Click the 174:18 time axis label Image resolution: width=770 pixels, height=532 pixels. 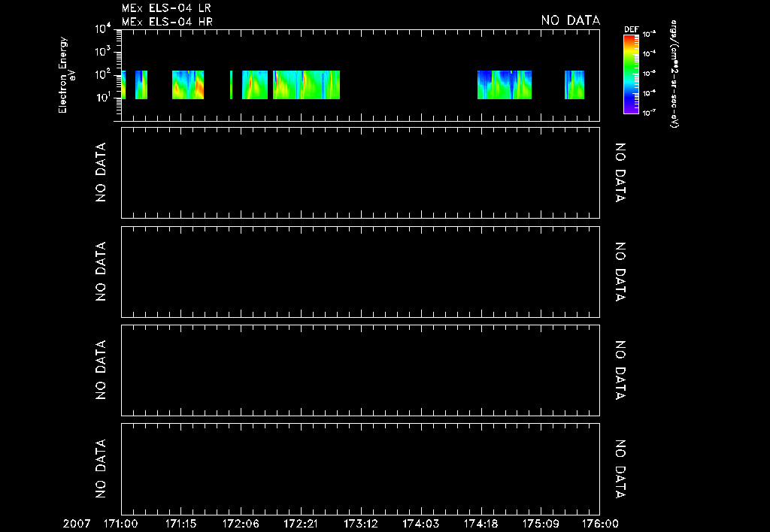480,524
